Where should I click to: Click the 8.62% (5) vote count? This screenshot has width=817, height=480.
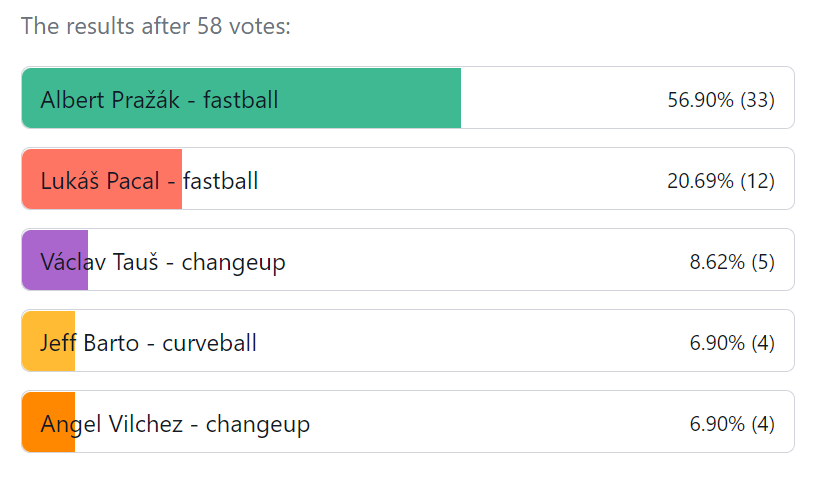tap(731, 261)
